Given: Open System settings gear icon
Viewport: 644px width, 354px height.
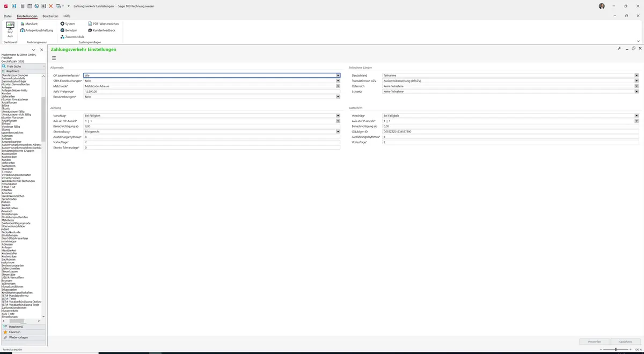Looking at the screenshot, I should [62, 24].
